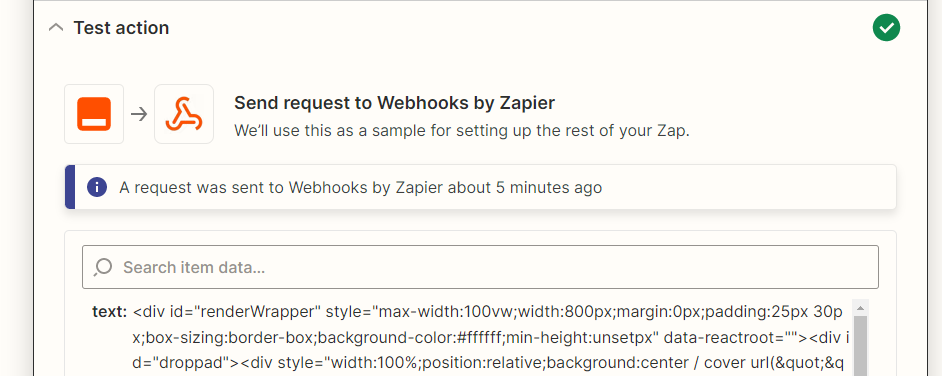Click the Test action section title
Image resolution: width=942 pixels, height=376 pixels.
121,28
